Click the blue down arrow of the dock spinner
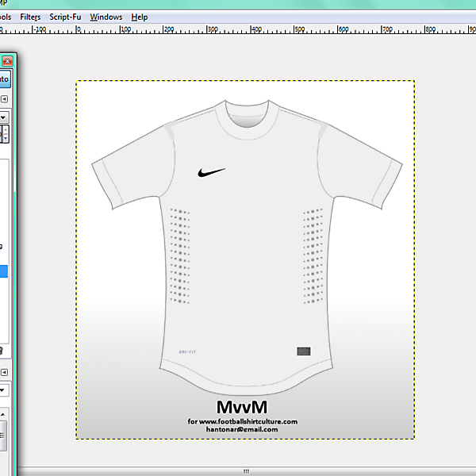The height and width of the screenshot is (476, 476). (6, 138)
